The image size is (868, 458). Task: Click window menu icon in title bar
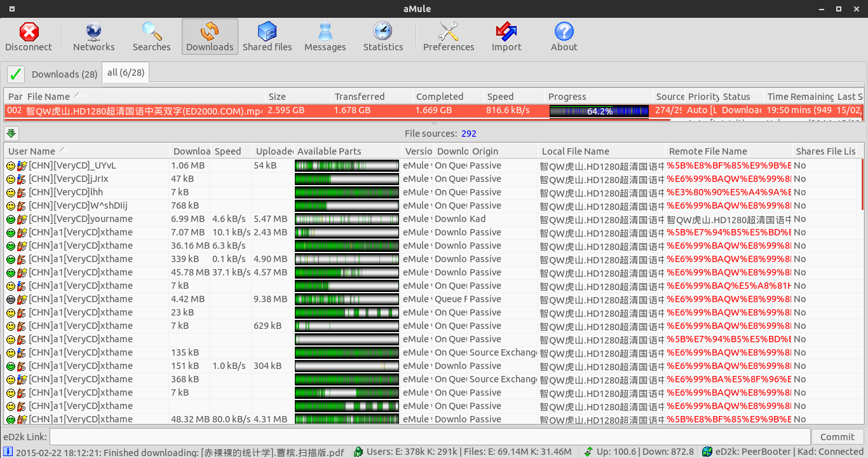point(11,9)
